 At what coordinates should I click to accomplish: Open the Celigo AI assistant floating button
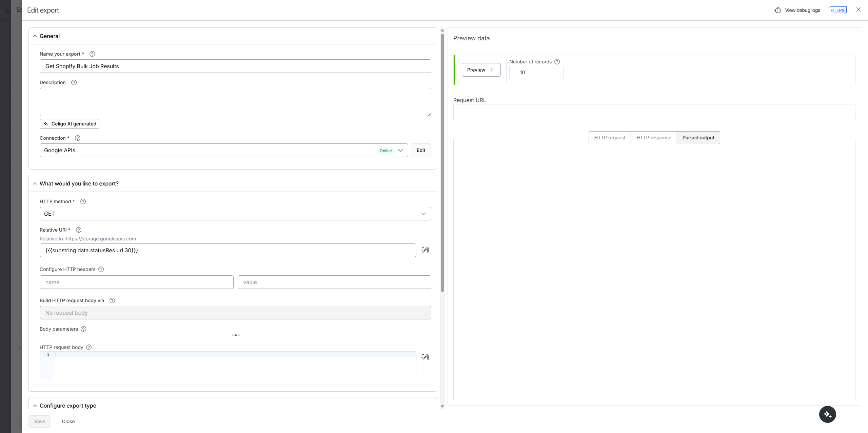(x=827, y=414)
